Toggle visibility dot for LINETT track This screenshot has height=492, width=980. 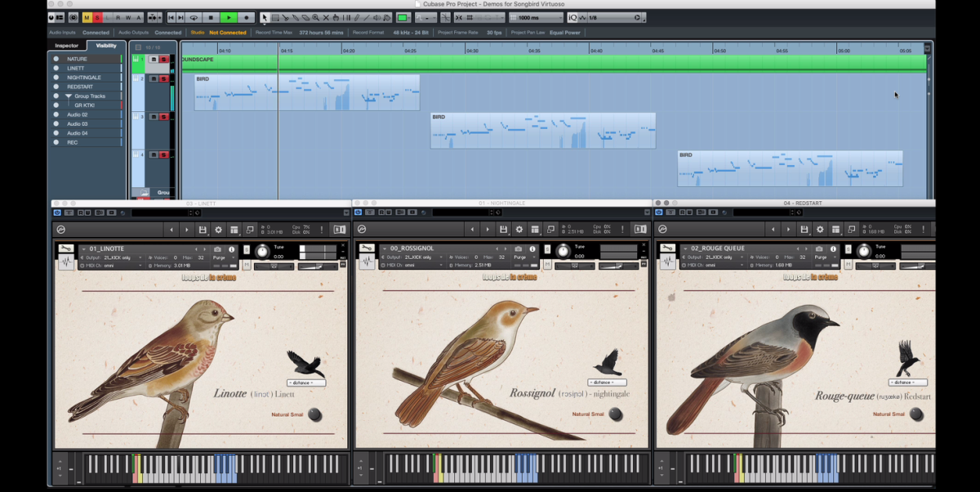(x=56, y=68)
